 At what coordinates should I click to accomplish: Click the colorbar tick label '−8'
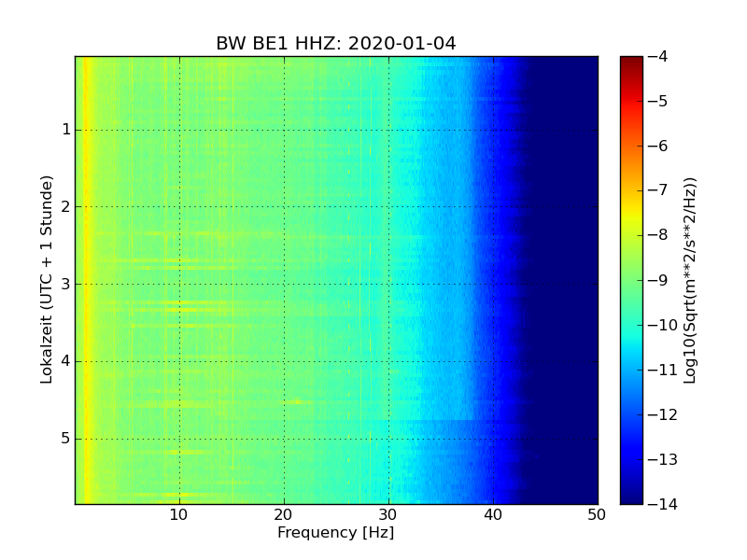(x=658, y=235)
